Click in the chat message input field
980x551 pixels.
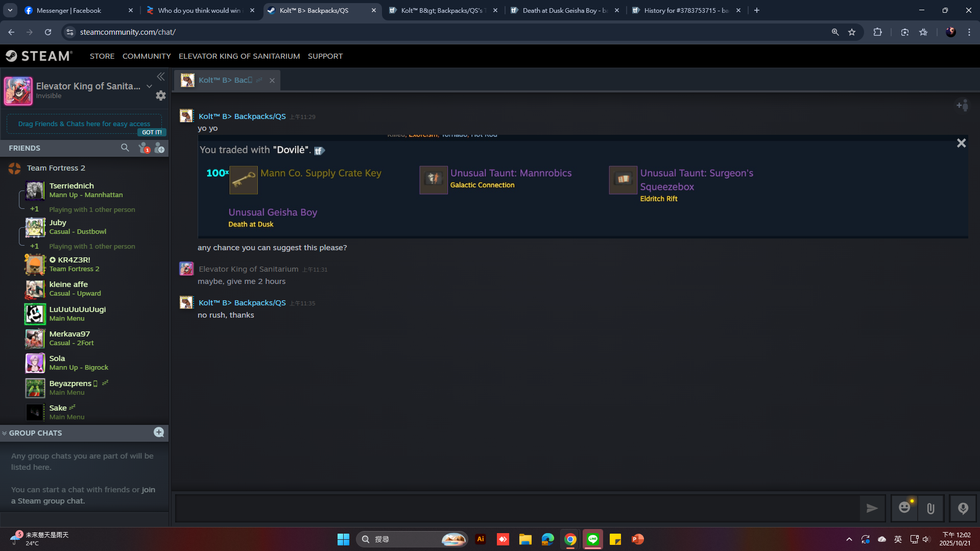[516, 508]
